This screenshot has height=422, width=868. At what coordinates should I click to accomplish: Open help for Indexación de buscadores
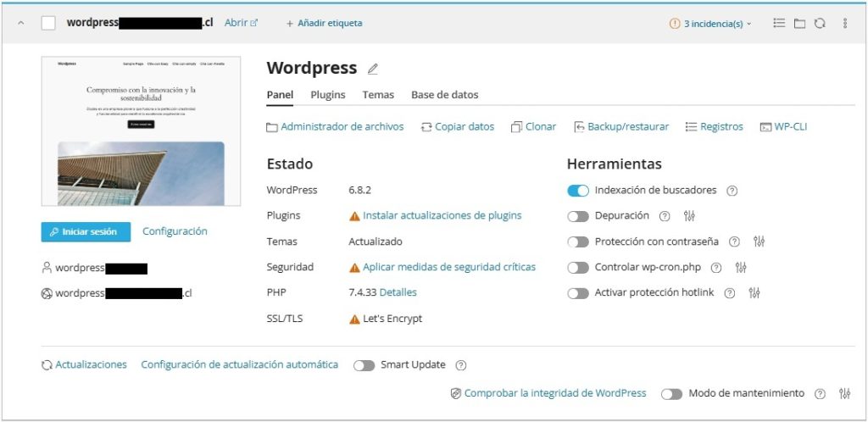point(732,191)
